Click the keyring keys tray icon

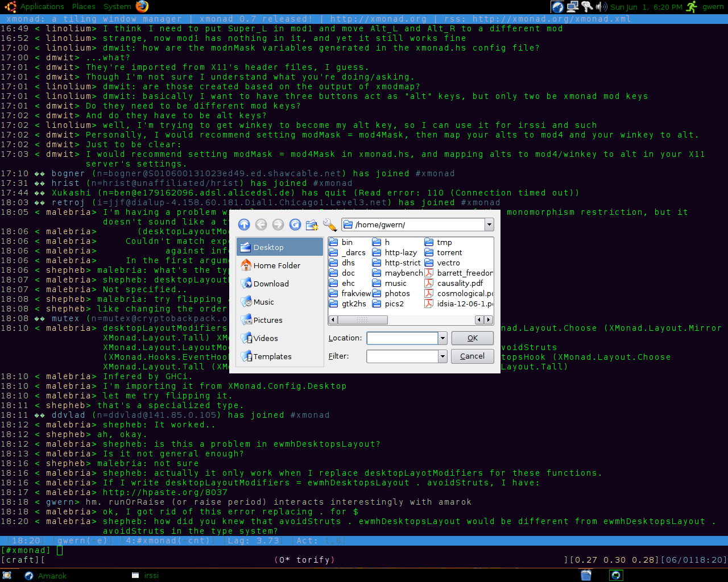click(587, 7)
